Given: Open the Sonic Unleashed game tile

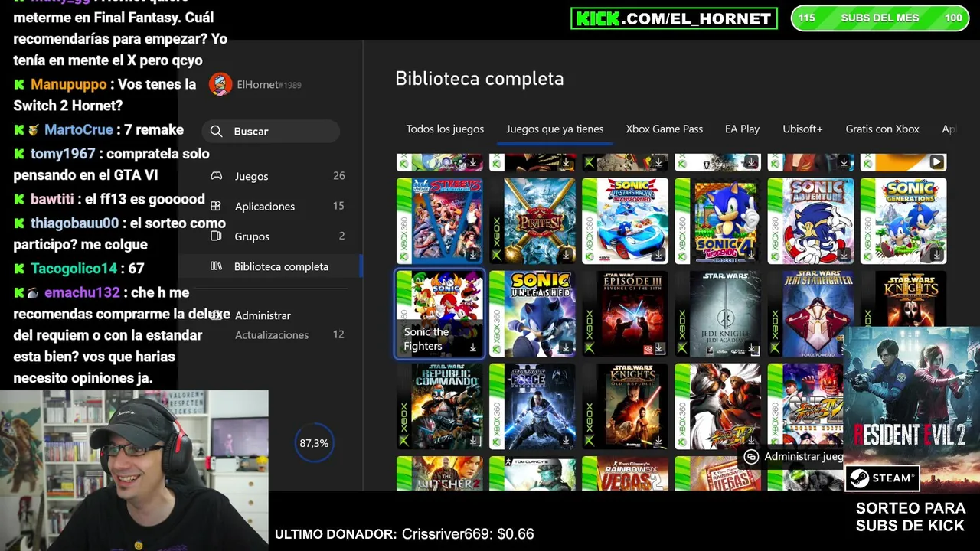Looking at the screenshot, I should (x=532, y=314).
